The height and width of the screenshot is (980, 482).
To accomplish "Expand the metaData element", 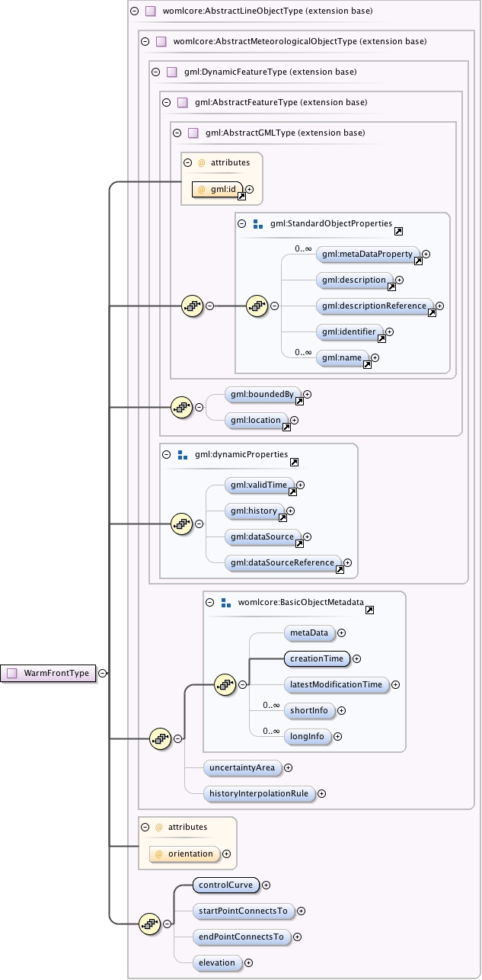I will pos(341,633).
